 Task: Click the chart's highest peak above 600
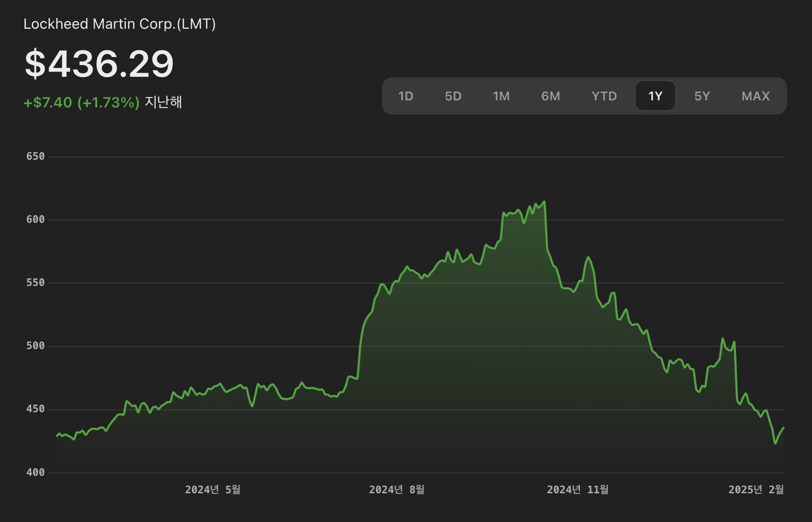tap(545, 202)
